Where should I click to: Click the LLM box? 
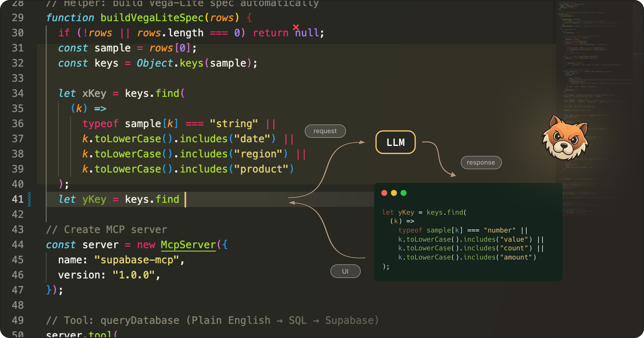click(x=396, y=142)
